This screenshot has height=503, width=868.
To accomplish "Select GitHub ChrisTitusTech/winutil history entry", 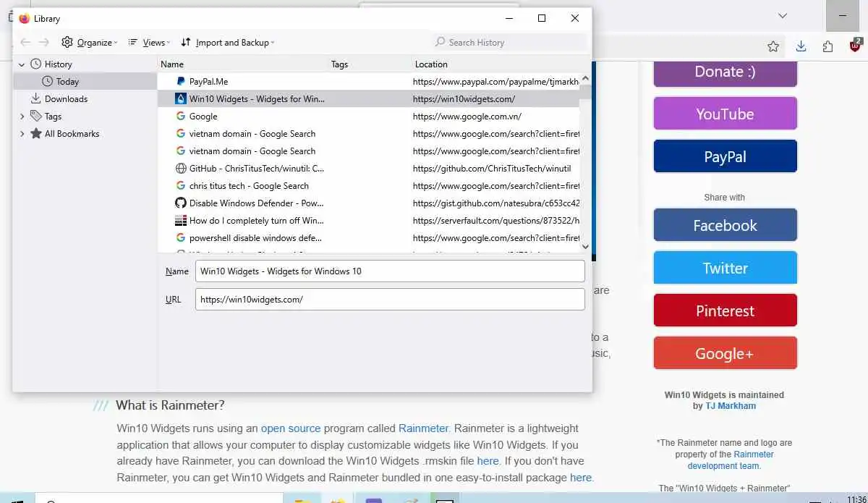I will click(369, 169).
